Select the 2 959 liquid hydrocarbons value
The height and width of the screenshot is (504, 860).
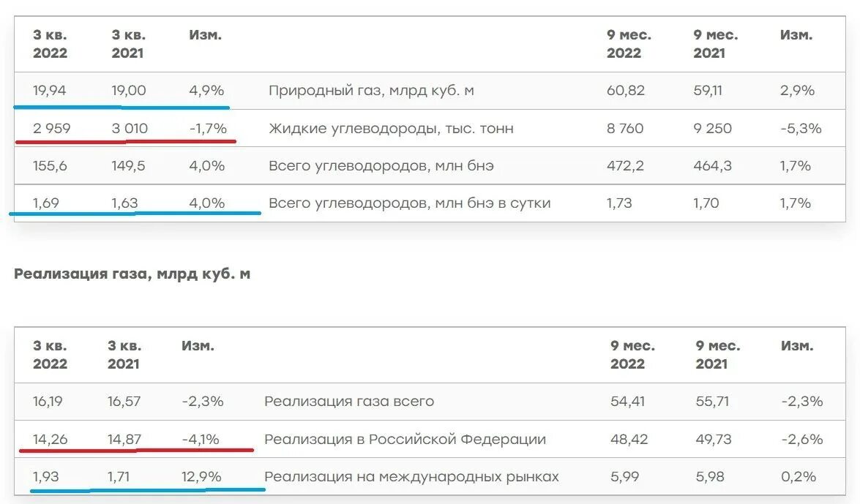coord(52,129)
